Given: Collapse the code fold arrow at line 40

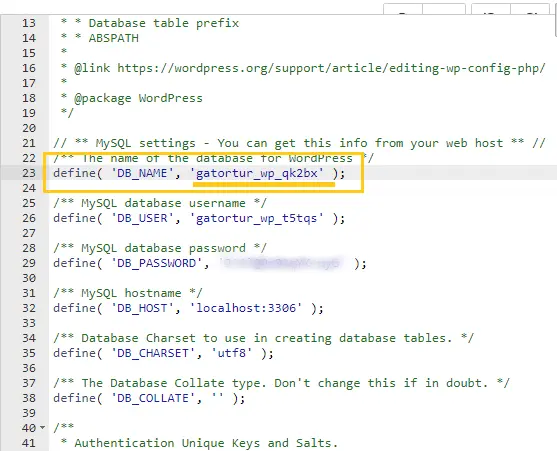Looking at the screenshot, I should 43,428.
